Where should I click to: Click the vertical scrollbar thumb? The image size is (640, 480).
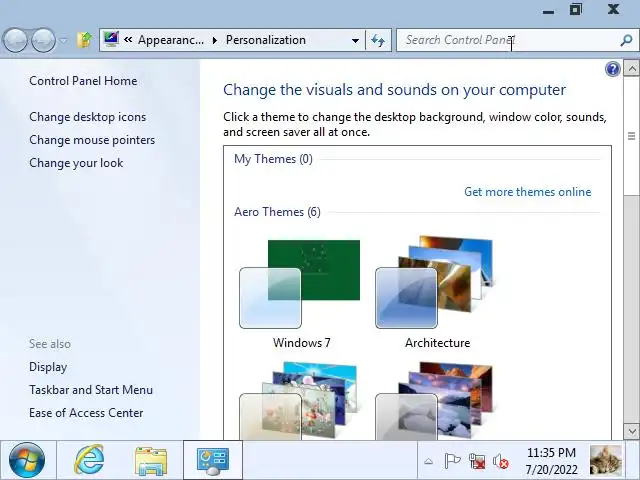[631, 136]
